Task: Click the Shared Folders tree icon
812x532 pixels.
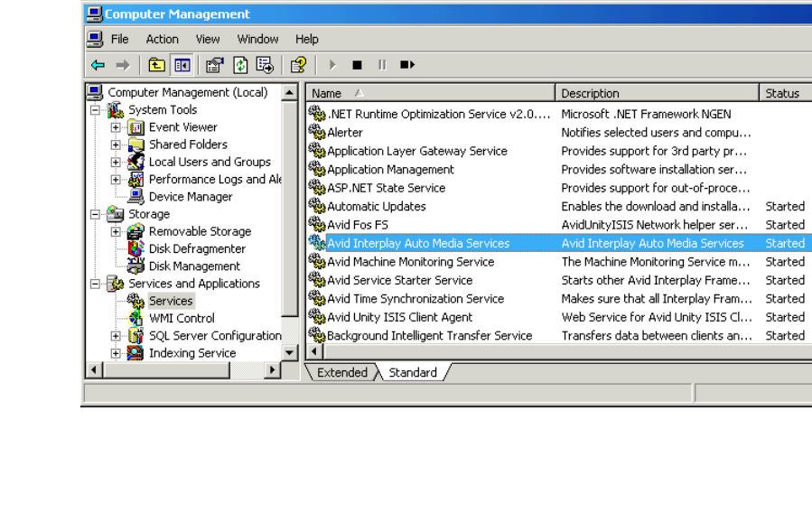Action: 135,144
